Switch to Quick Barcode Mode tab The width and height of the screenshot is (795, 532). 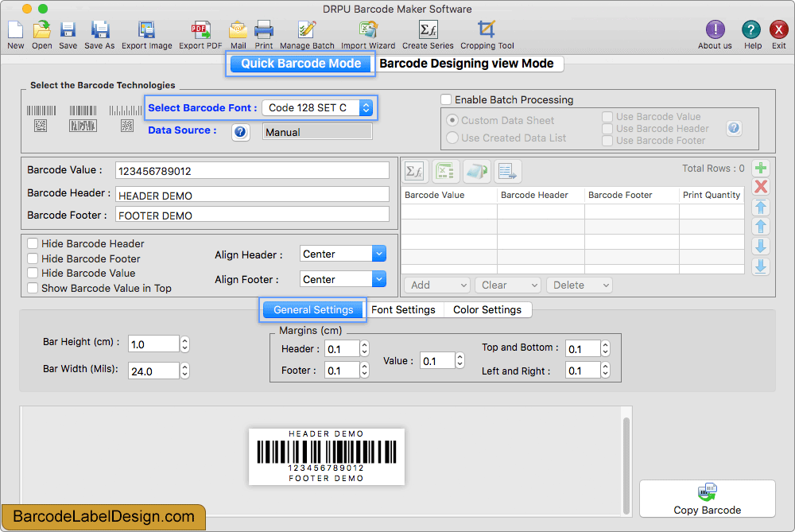tap(301, 64)
